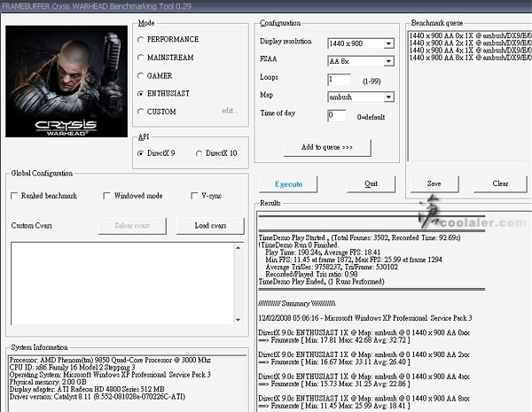The image size is (532, 412).
Task: Click the Crysis Warhead cover image
Action: pos(66,82)
